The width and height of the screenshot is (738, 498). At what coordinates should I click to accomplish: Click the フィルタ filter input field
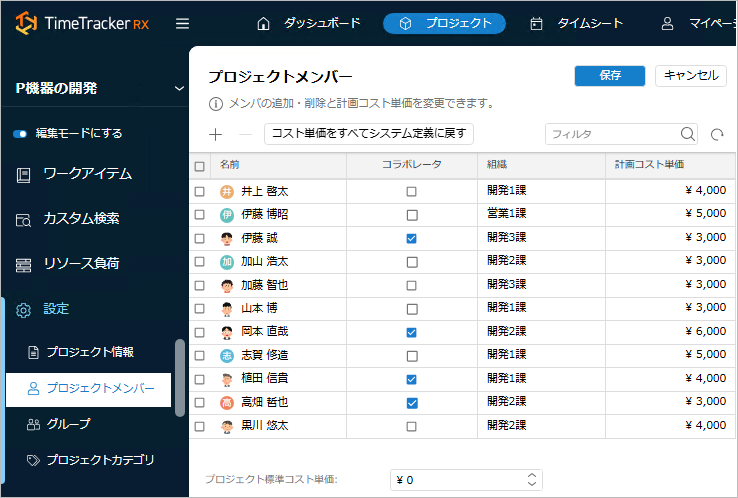(x=612, y=134)
